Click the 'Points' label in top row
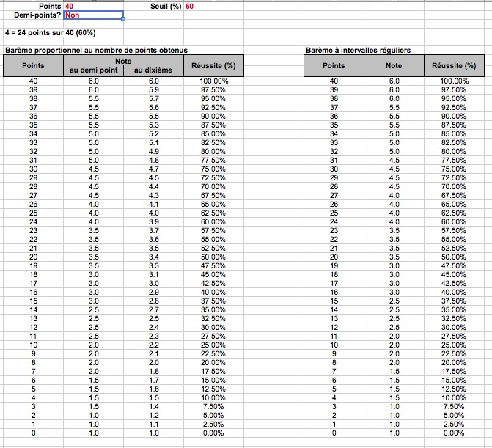The height and width of the screenshot is (448, 492). click(x=51, y=6)
